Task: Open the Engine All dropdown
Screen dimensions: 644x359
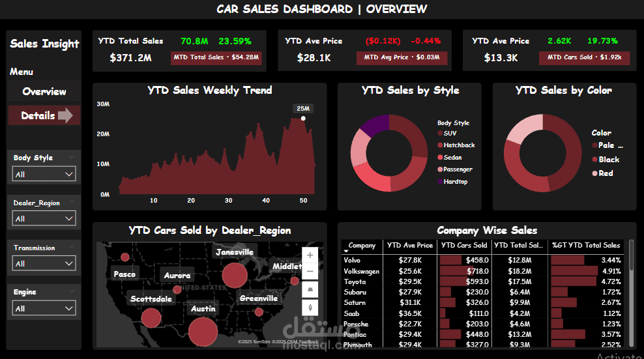Action: tap(44, 308)
